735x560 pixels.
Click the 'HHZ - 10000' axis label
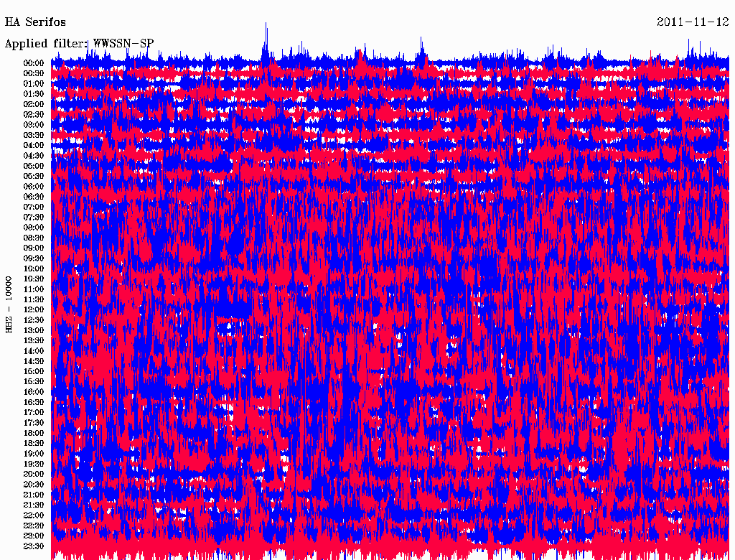tap(9, 304)
